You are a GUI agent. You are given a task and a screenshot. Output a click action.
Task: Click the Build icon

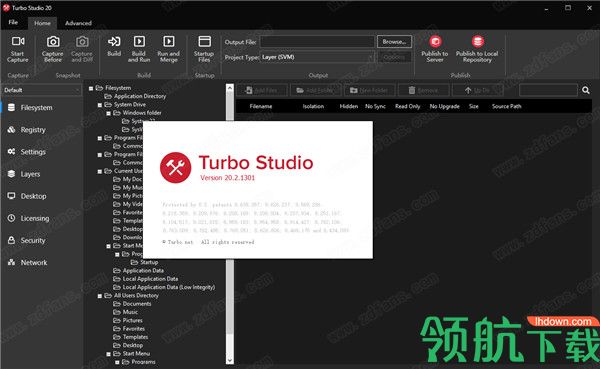click(114, 41)
